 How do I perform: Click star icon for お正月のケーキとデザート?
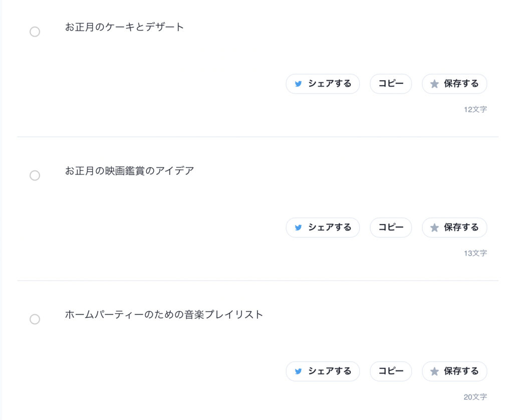[x=434, y=84]
